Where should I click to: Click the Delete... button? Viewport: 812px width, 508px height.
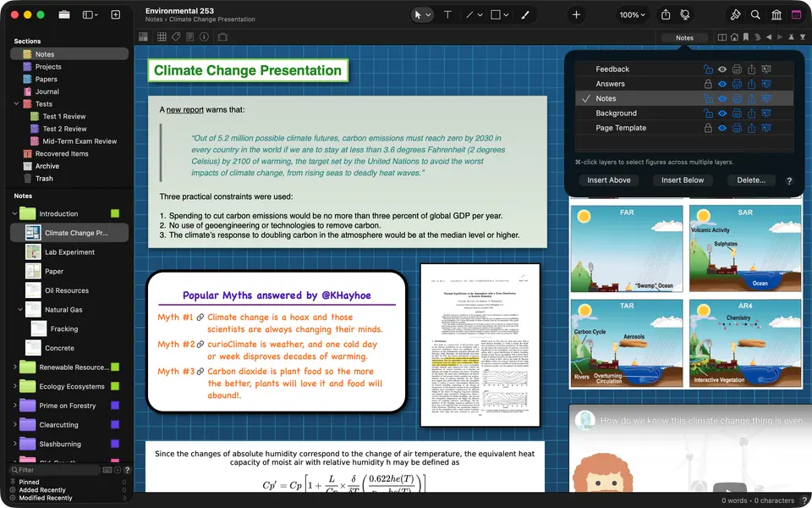click(x=751, y=179)
